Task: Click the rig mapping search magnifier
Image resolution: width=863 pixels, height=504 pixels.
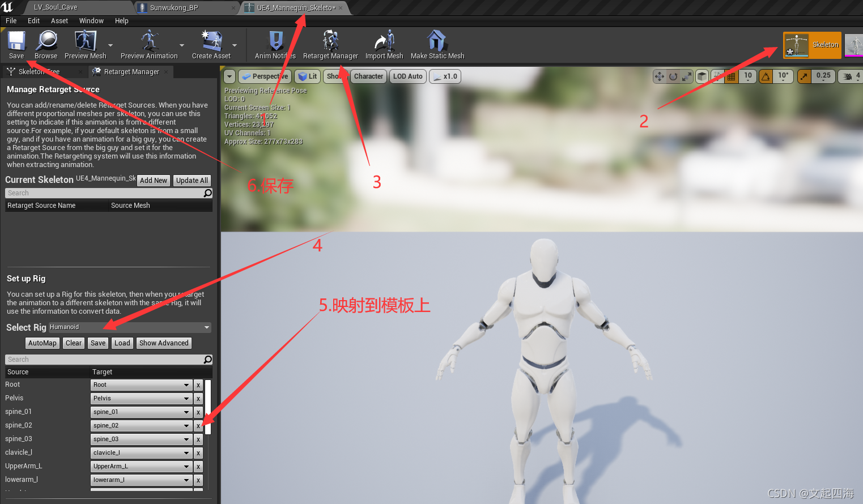Action: [x=208, y=360]
